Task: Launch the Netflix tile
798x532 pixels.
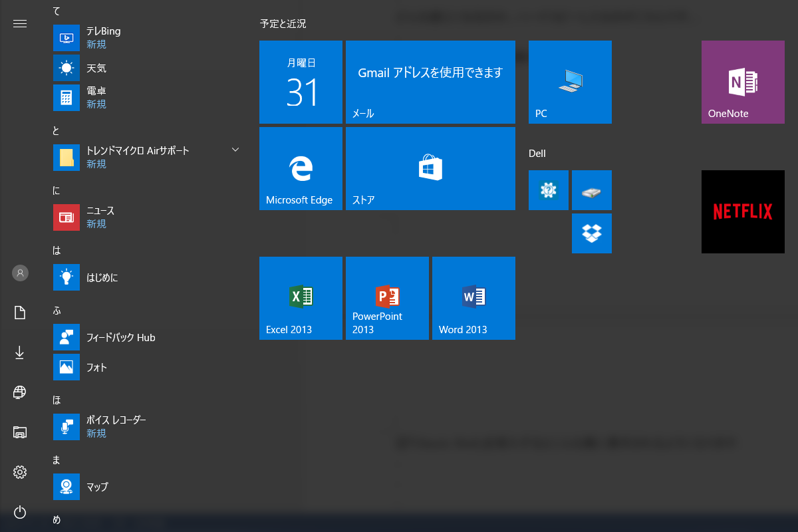Action: tap(743, 211)
